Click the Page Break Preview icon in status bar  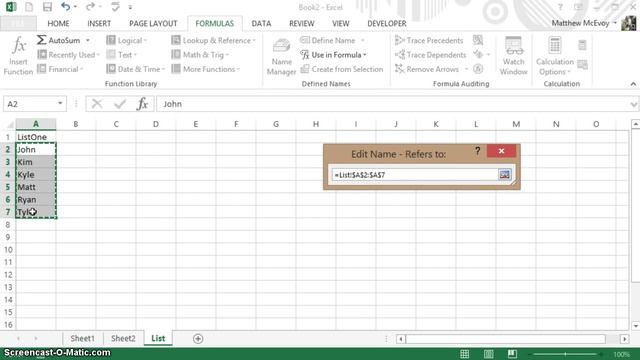point(512,354)
